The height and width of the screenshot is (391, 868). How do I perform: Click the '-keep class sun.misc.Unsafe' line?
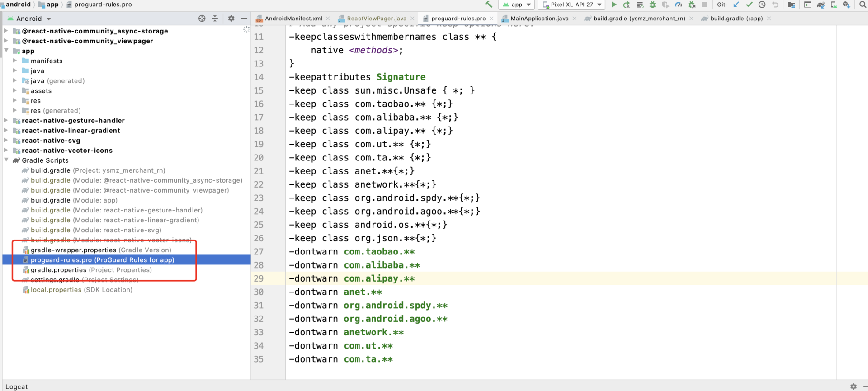[382, 90]
